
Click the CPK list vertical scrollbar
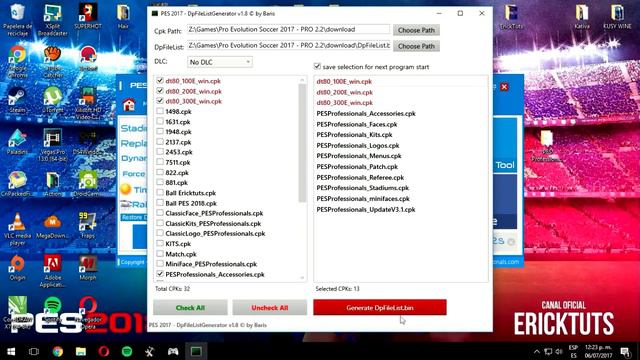302,143
